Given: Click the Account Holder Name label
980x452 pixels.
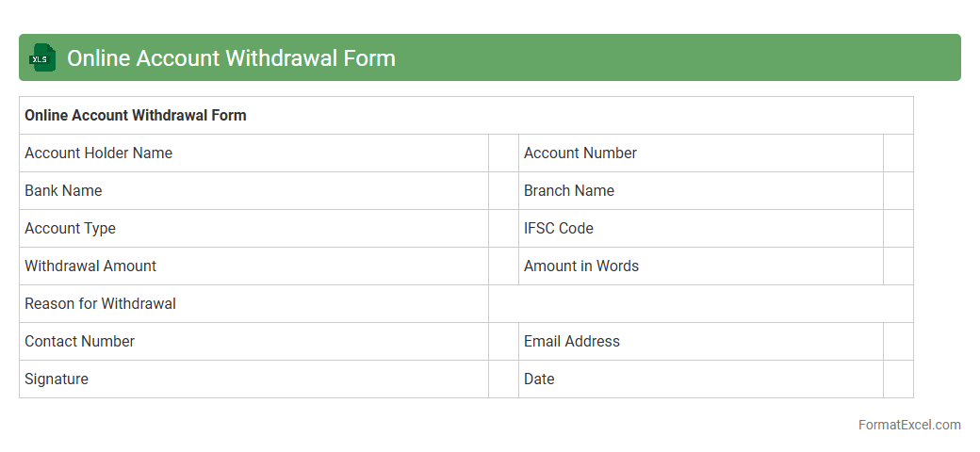Looking at the screenshot, I should pos(99,153).
